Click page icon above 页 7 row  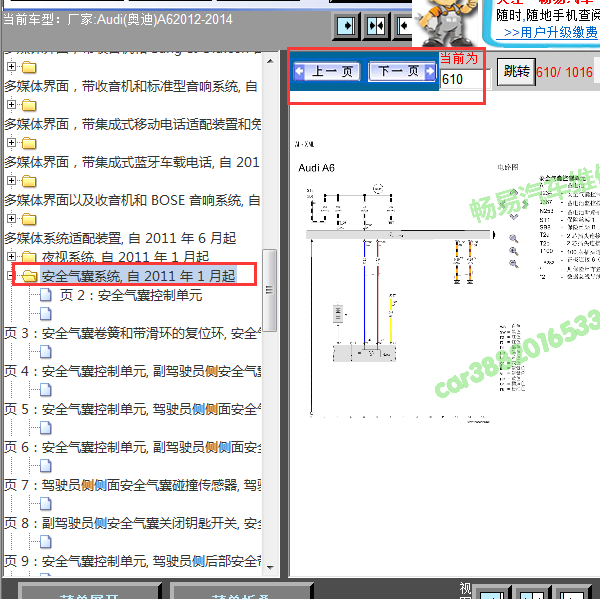click(46, 466)
